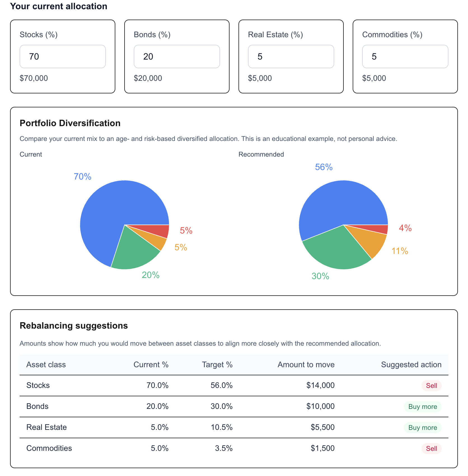Click the Recommended chart label

pos(261,154)
